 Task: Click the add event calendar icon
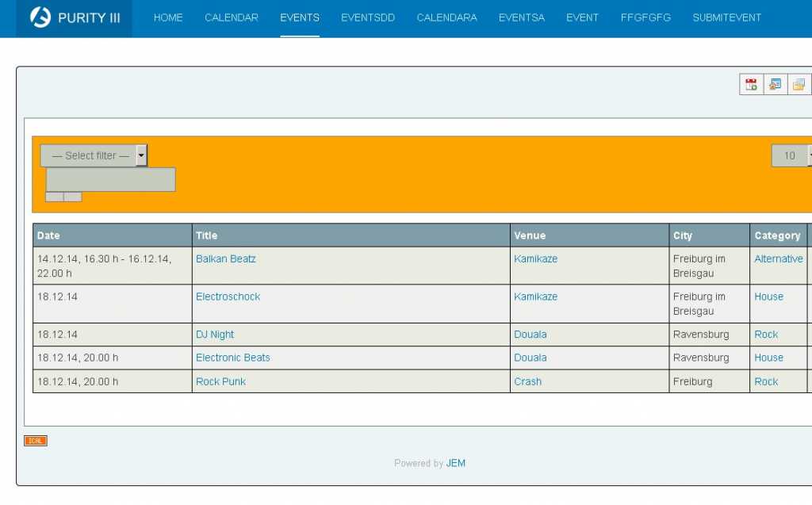751,84
